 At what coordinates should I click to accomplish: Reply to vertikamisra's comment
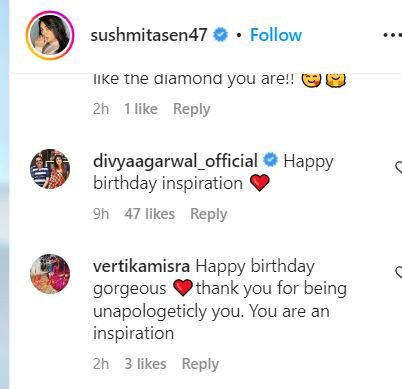coord(200,364)
